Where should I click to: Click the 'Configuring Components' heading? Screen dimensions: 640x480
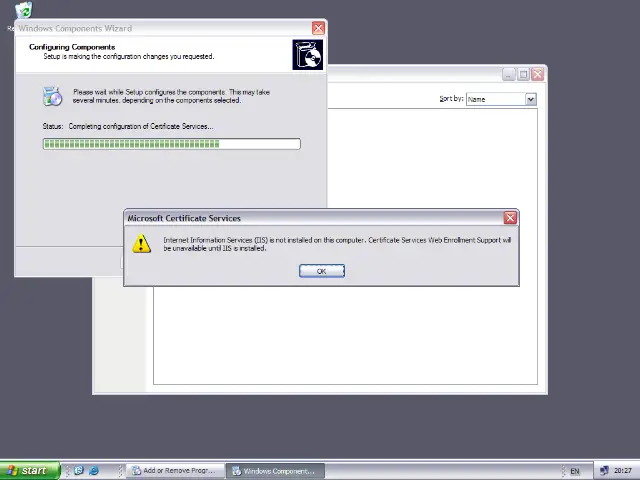click(x=72, y=47)
